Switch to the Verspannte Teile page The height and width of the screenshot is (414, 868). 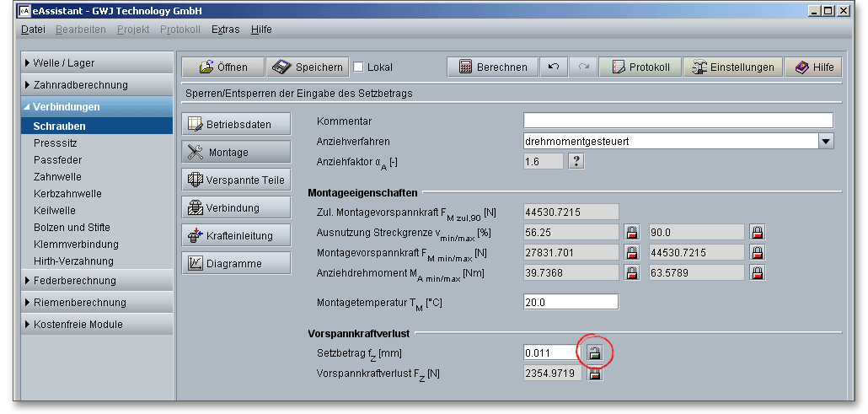236,180
